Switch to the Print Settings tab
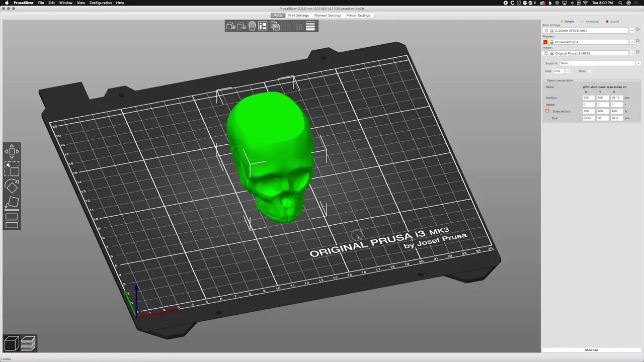The width and height of the screenshot is (644, 362). (298, 15)
